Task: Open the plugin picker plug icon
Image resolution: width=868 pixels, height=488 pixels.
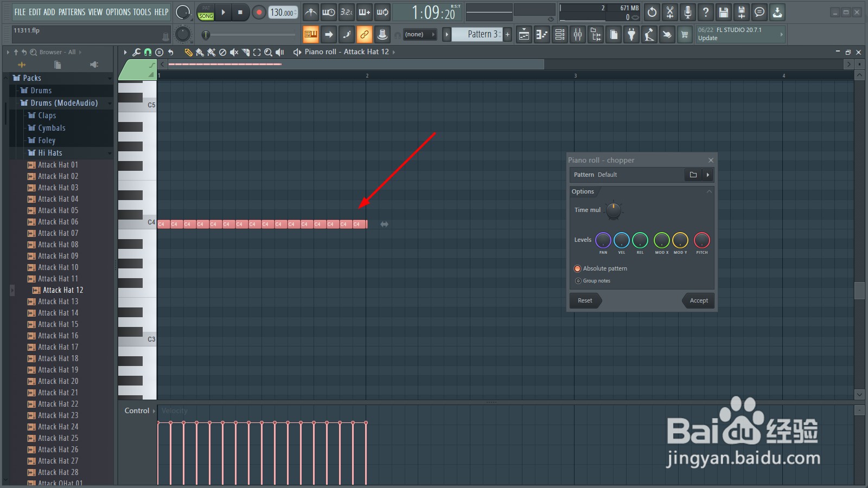Action: (x=631, y=35)
